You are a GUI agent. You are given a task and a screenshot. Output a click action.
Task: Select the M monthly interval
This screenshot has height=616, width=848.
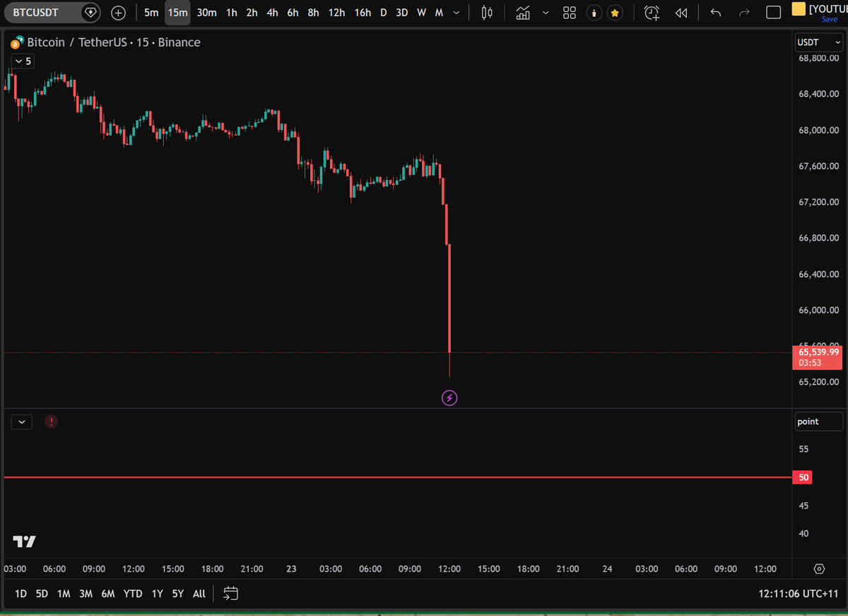[x=439, y=13]
